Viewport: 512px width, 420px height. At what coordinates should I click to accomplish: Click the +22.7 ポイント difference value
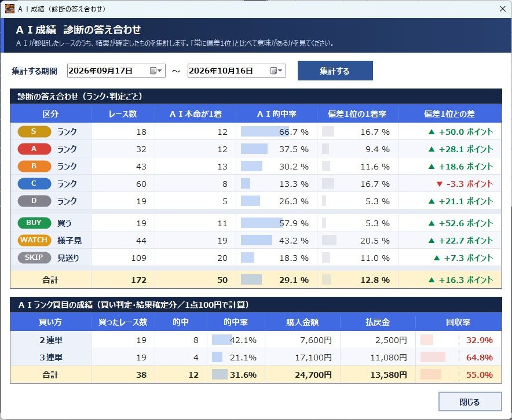coord(460,240)
